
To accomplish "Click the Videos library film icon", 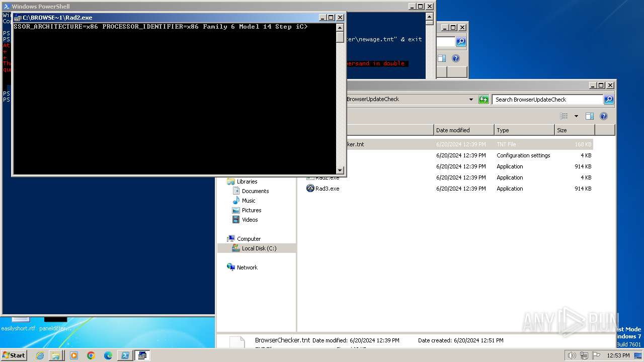I will click(236, 220).
